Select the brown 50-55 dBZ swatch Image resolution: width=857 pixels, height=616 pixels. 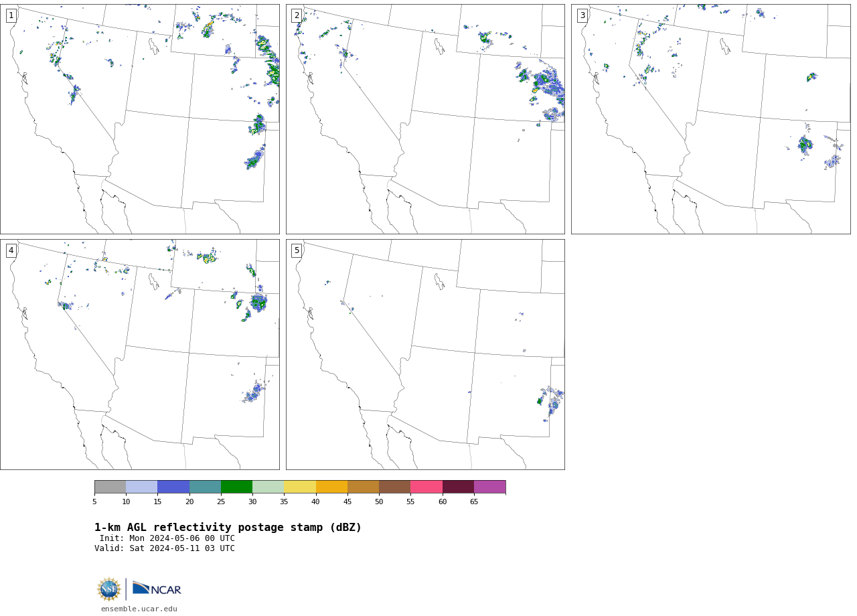pos(395,487)
